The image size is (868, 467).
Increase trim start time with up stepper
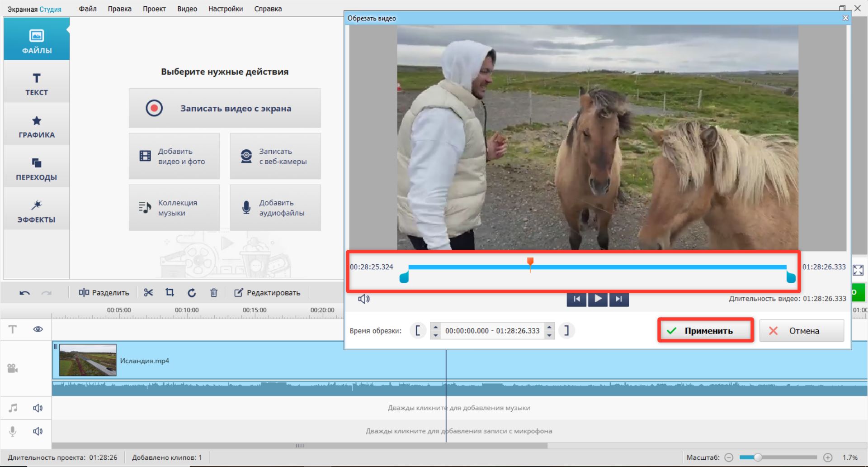click(x=435, y=327)
